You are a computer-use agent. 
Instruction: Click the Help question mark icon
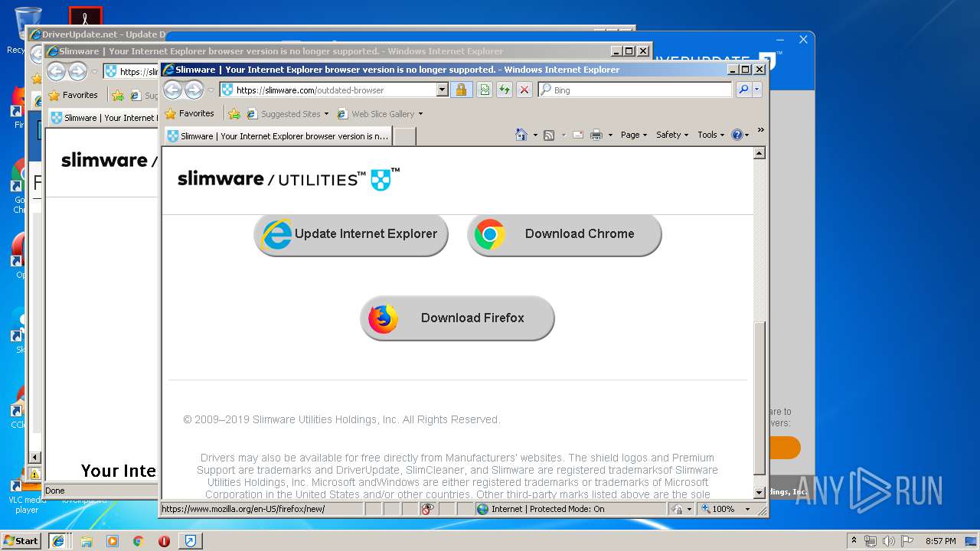737,135
